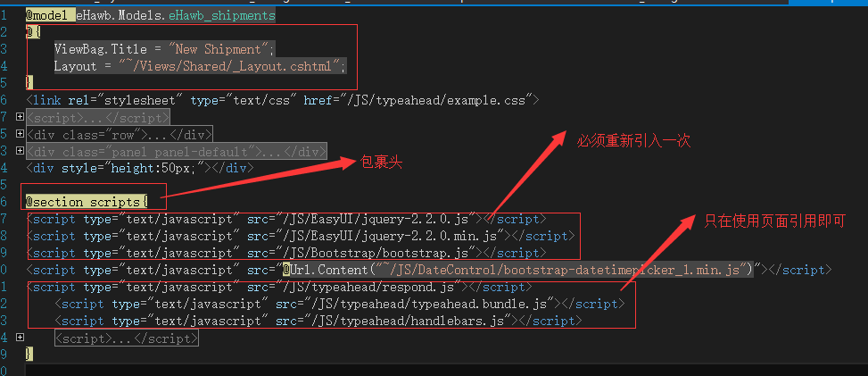Click the _Layout.cshtml path string
This screenshot has height=376, width=868.
[230, 67]
